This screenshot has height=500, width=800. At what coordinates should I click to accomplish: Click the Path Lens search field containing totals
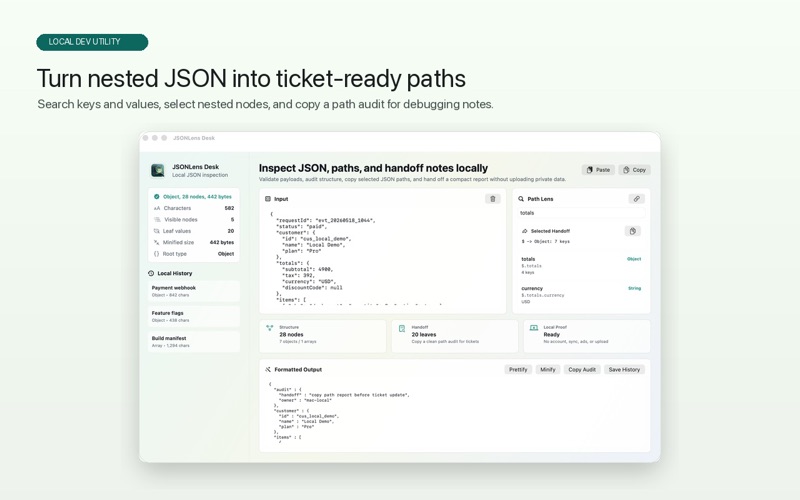pyautogui.click(x=581, y=213)
